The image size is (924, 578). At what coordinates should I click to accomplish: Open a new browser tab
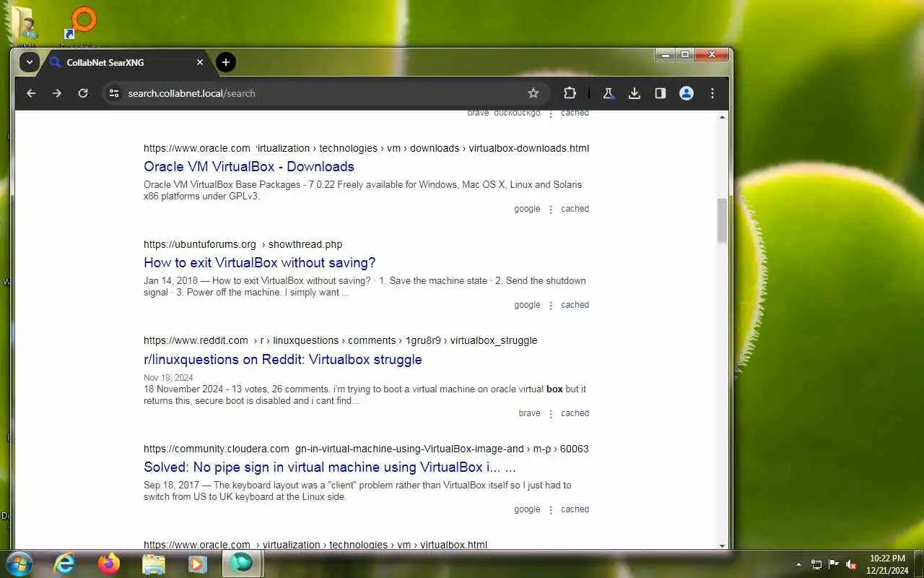pyautogui.click(x=226, y=62)
